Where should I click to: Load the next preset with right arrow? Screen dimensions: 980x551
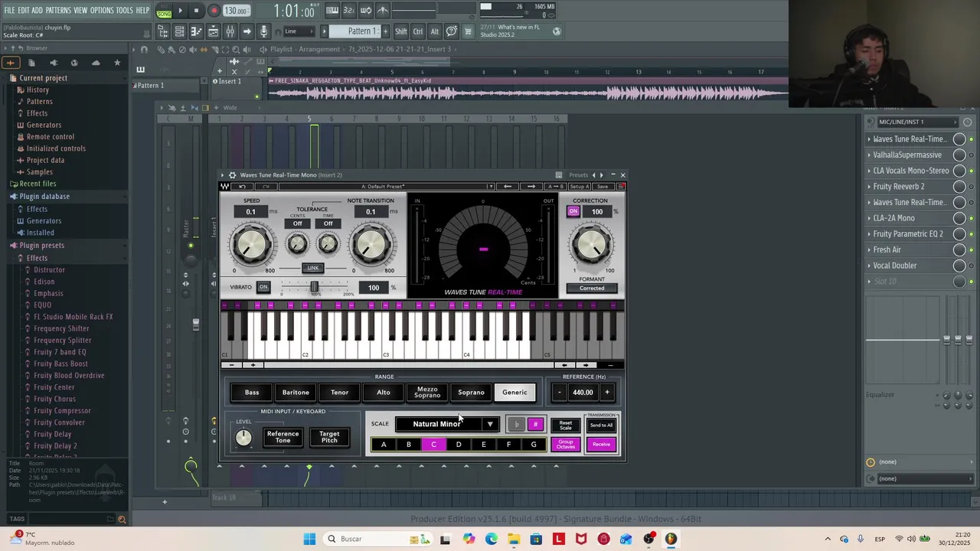[x=531, y=187]
